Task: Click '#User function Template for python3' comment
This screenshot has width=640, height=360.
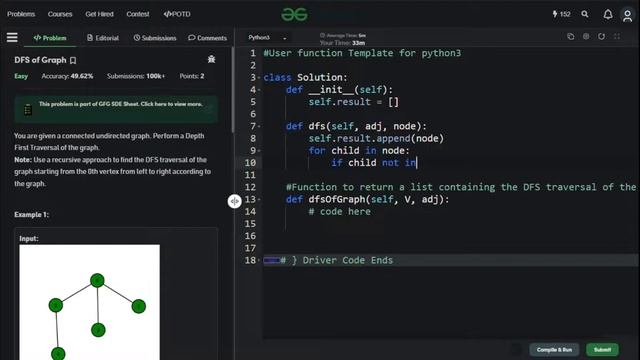Action: coord(362,53)
